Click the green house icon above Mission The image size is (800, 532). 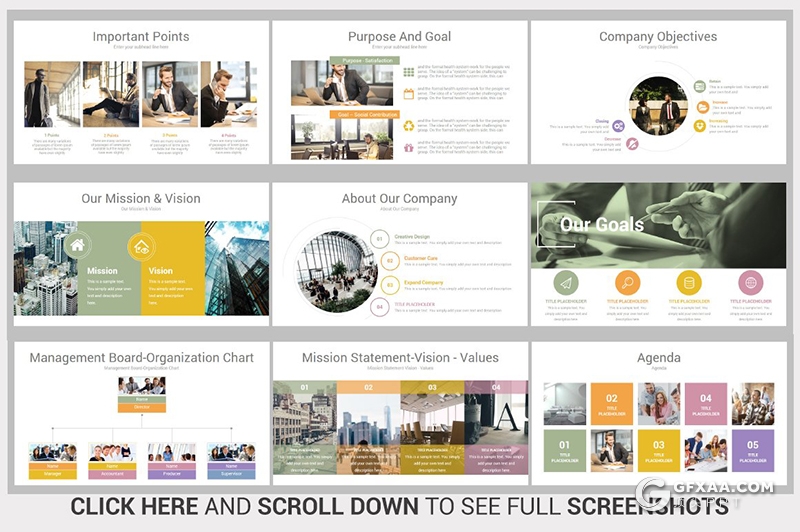click(77, 245)
